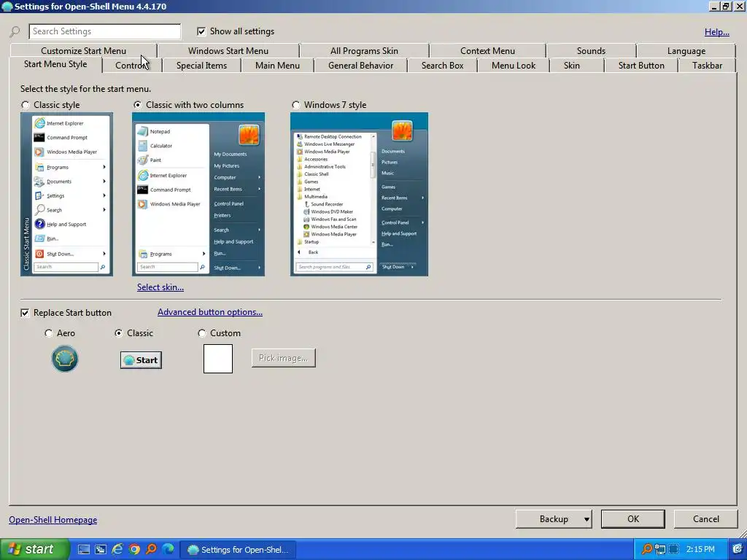Click the magnifier icon beside Search Settings
Screen dimensions: 747x560
pyautogui.click(x=15, y=32)
